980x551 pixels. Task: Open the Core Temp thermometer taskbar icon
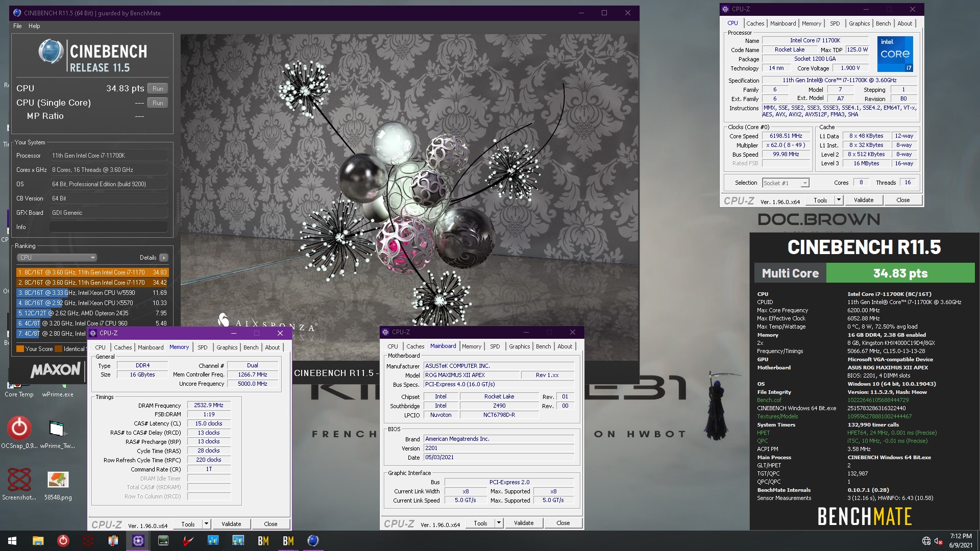[x=113, y=541]
